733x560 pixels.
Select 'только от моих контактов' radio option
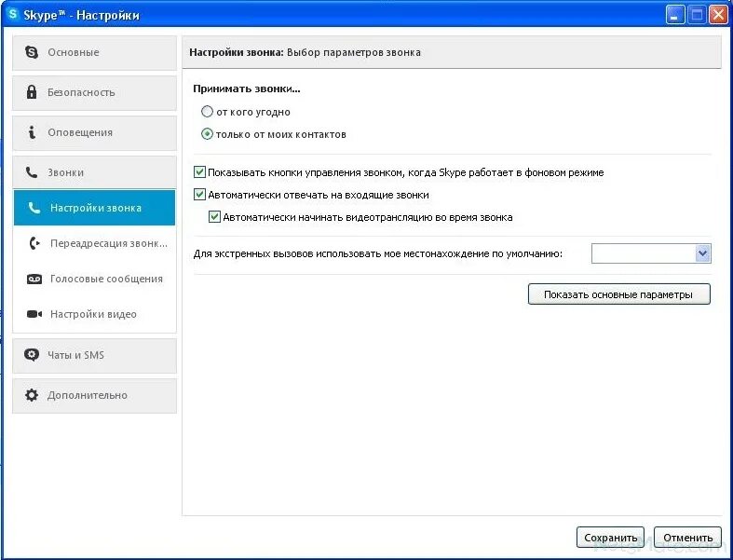pos(207,134)
